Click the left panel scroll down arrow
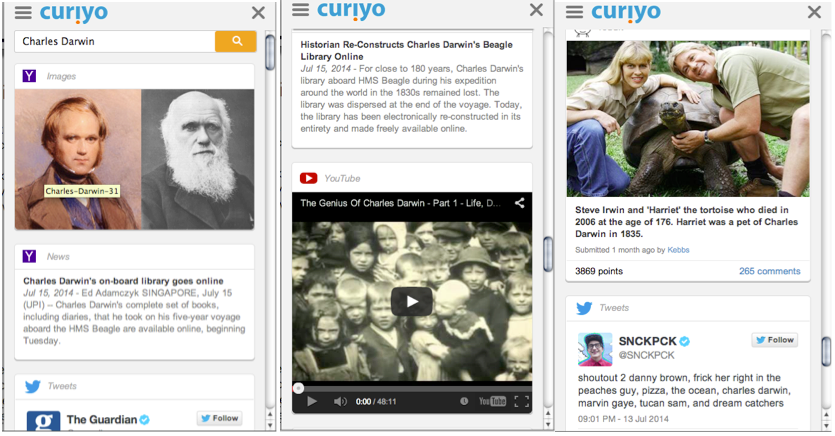The width and height of the screenshot is (835, 436). pos(270,425)
